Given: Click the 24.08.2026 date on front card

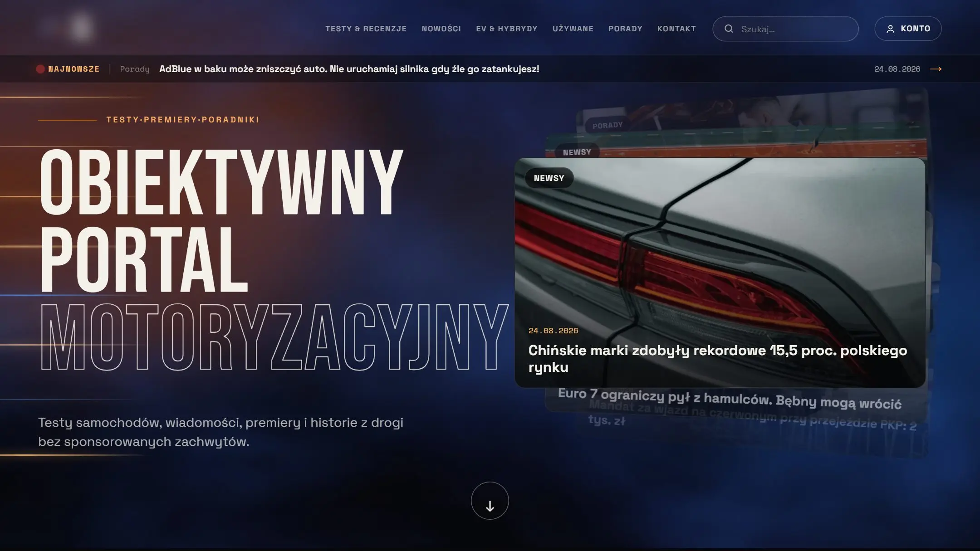Looking at the screenshot, I should [x=553, y=331].
